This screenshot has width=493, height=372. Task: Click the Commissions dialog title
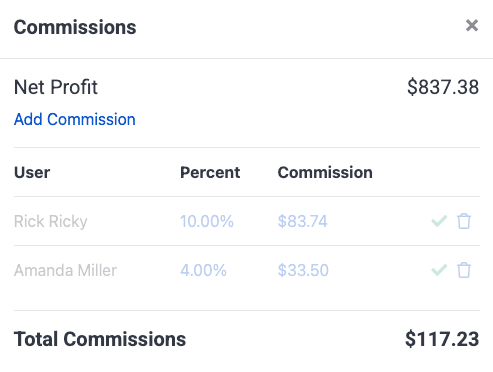pos(75,27)
